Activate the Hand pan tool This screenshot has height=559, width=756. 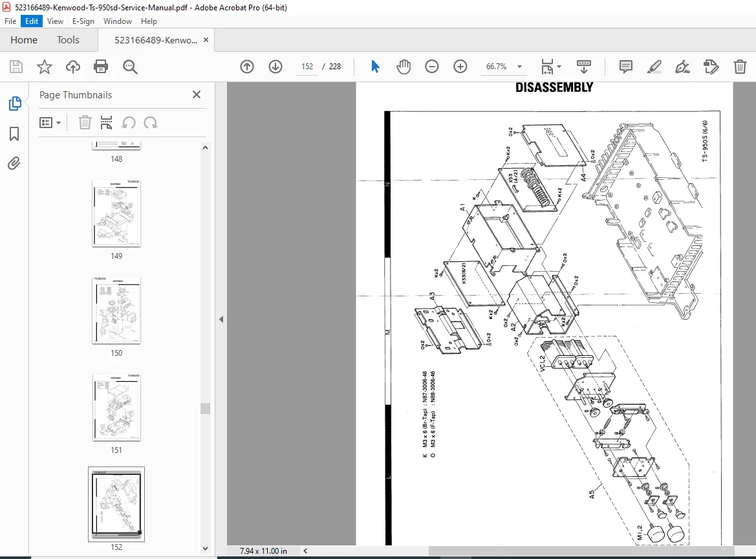(x=403, y=67)
